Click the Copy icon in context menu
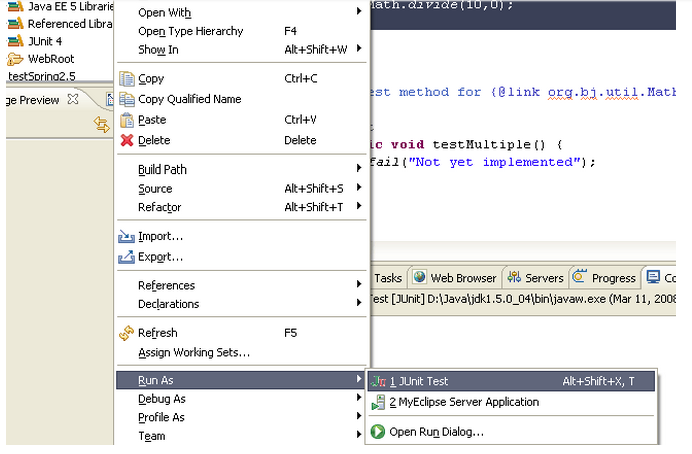This screenshot has height=454, width=692. pos(127,78)
